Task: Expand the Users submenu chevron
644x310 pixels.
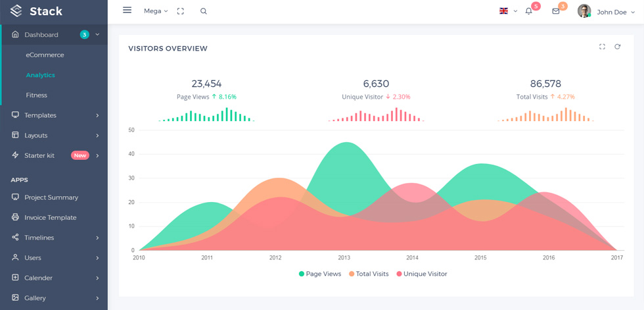Action: pyautogui.click(x=97, y=258)
